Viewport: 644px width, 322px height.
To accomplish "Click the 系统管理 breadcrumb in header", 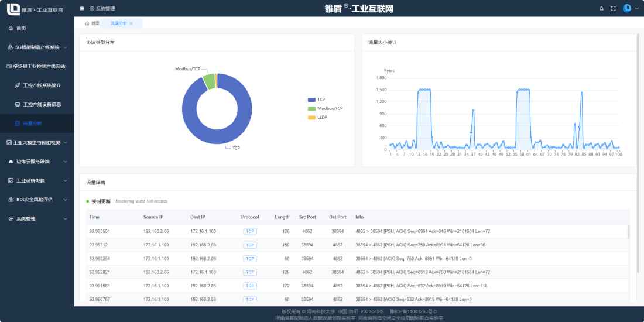I will [x=102, y=9].
